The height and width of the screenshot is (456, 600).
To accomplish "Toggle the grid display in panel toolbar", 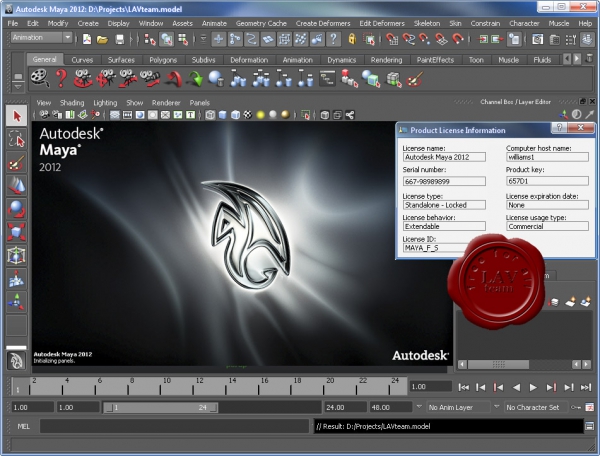I will tap(114, 115).
